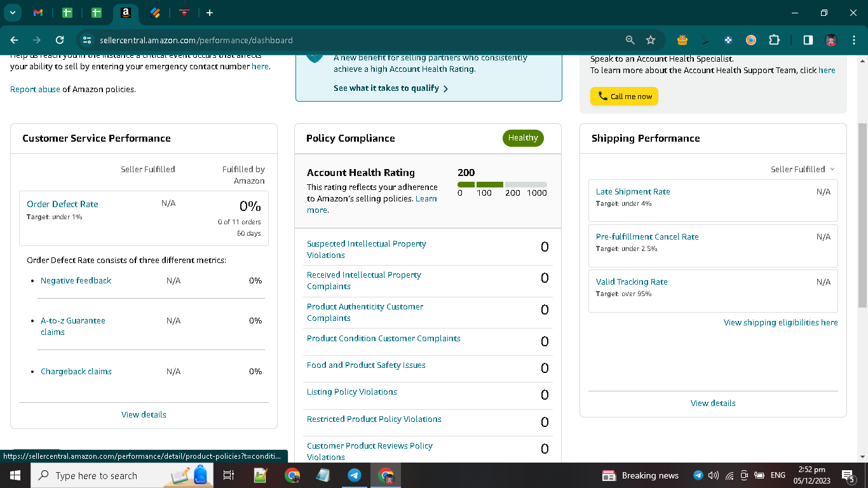Open Chrome's three-dot menu
The image size is (868, 488).
point(853,40)
